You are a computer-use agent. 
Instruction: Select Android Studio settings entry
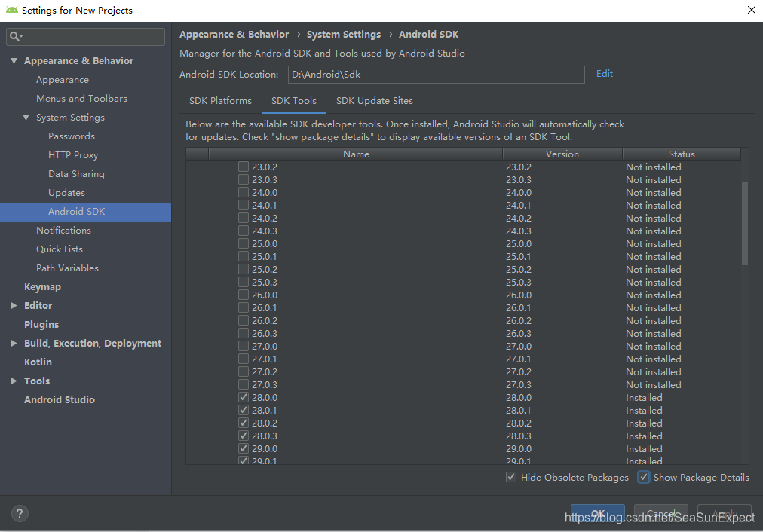(x=60, y=399)
